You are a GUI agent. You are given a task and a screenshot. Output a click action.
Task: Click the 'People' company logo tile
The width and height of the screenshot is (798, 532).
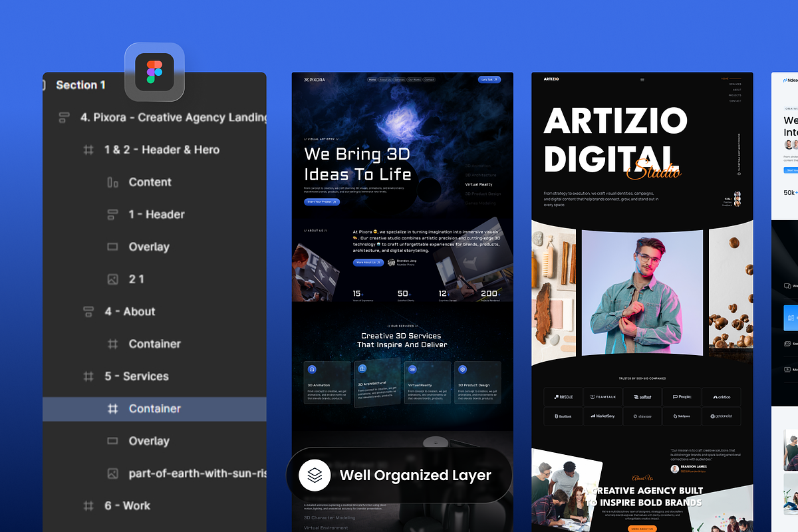coord(682,397)
